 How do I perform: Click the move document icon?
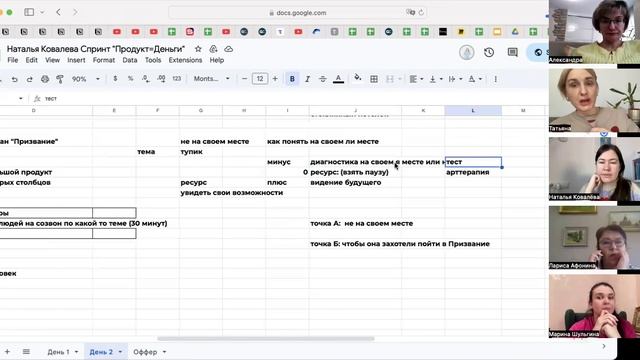point(213,49)
